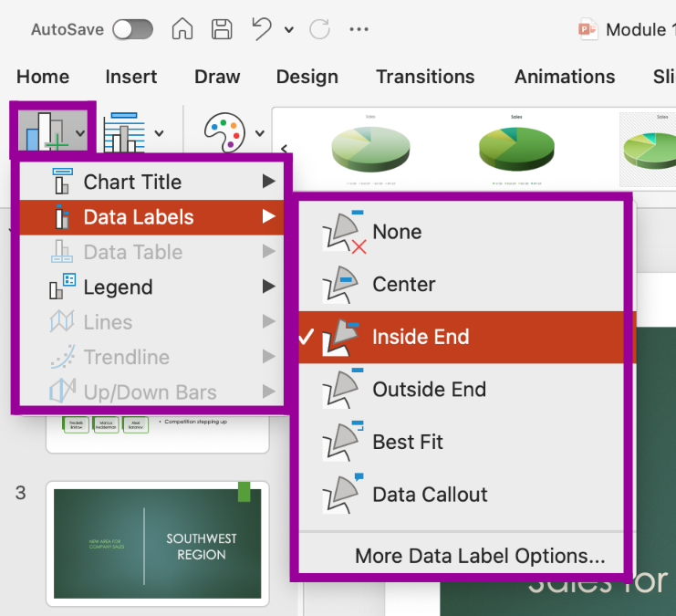The image size is (676, 616).
Task: Click the Save floppy disk icon
Action: pos(222,29)
